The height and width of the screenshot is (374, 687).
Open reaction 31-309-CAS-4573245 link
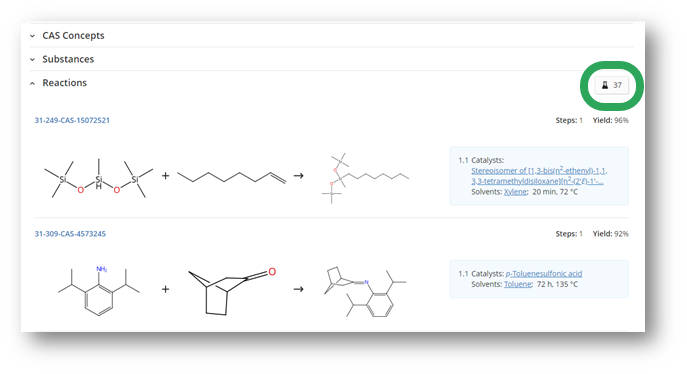tap(70, 234)
